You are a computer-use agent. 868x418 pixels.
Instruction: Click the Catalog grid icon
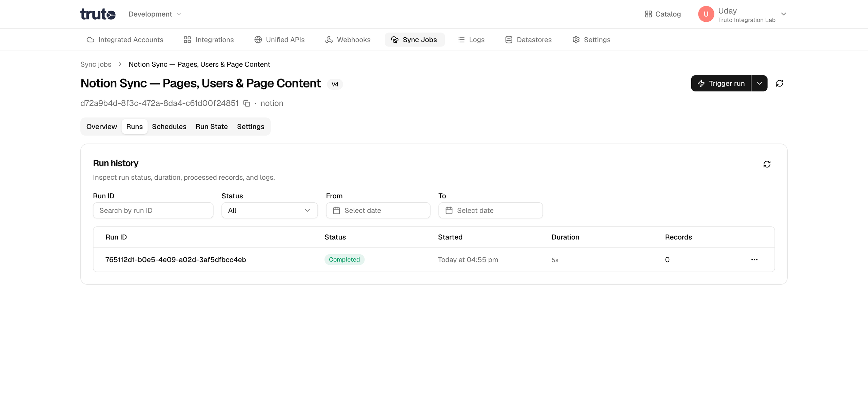pyautogui.click(x=648, y=14)
